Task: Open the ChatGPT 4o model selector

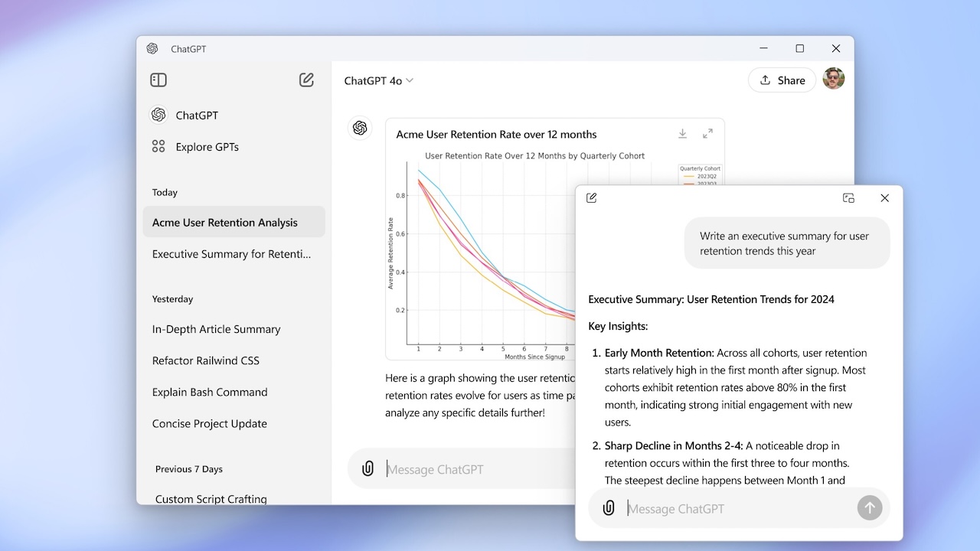Action: 379,80
